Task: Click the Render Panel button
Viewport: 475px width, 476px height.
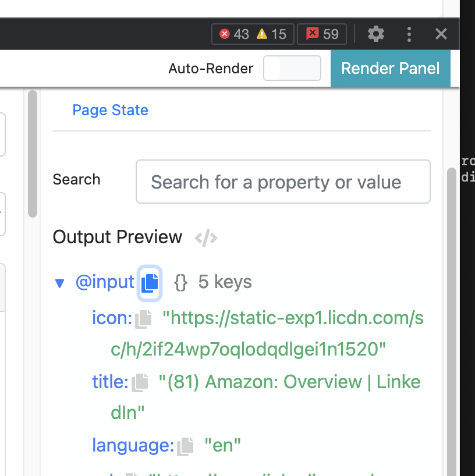Action: click(390, 68)
